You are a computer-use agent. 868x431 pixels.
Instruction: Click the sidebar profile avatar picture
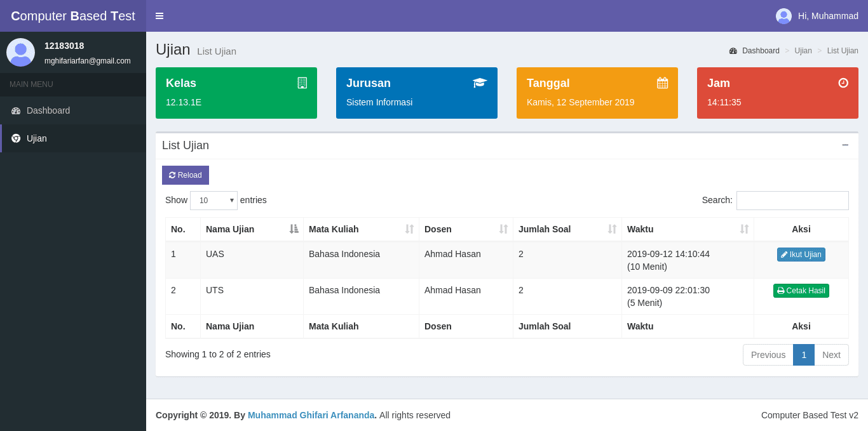pyautogui.click(x=20, y=52)
